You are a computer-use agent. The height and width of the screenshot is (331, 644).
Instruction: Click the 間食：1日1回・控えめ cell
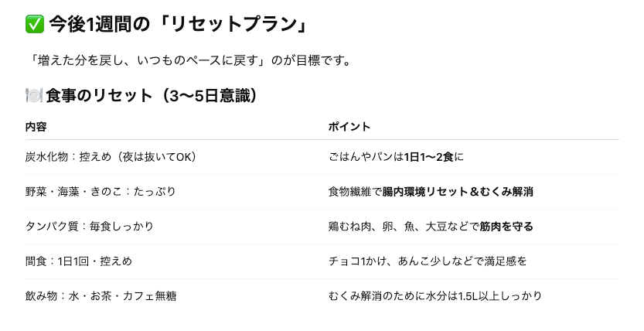click(x=79, y=261)
